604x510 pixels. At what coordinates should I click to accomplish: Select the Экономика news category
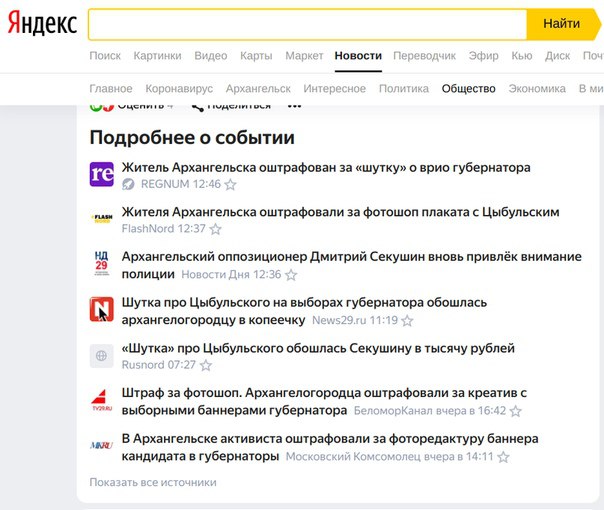(537, 89)
